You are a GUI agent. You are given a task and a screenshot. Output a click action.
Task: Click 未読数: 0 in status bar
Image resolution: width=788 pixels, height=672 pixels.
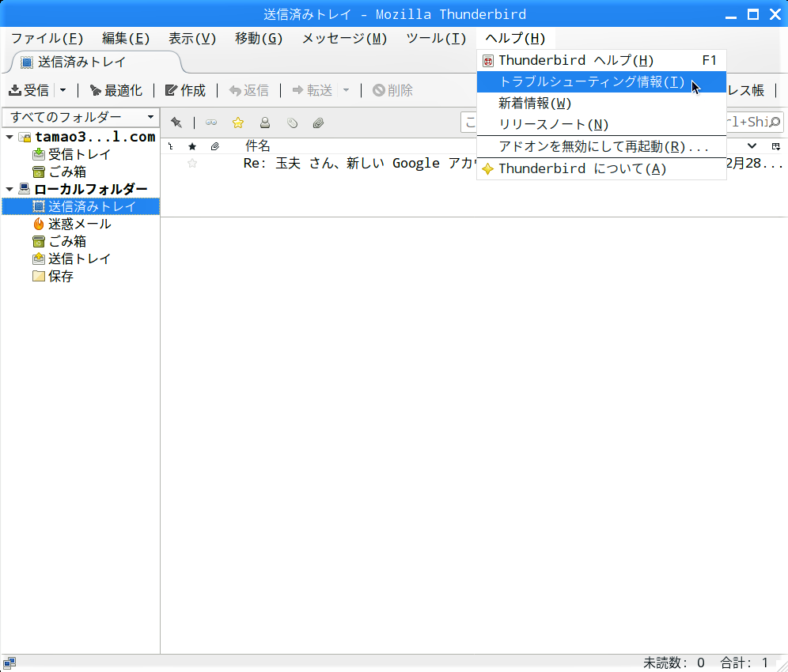click(x=674, y=663)
